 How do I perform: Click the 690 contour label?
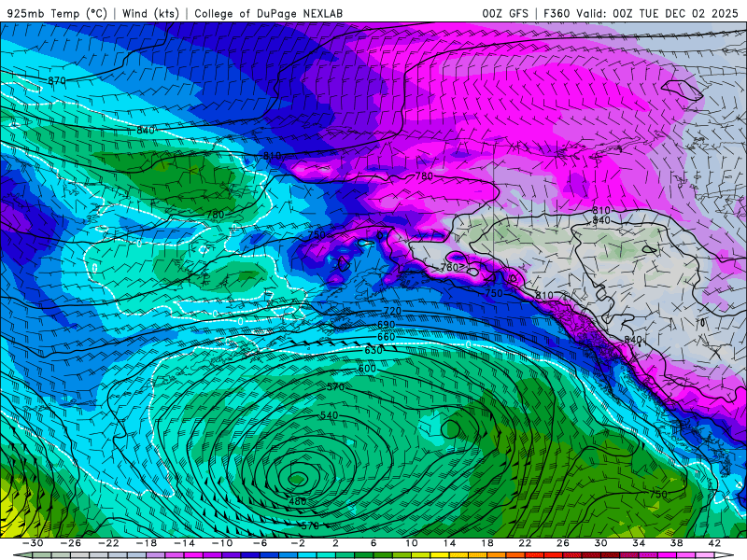386,324
